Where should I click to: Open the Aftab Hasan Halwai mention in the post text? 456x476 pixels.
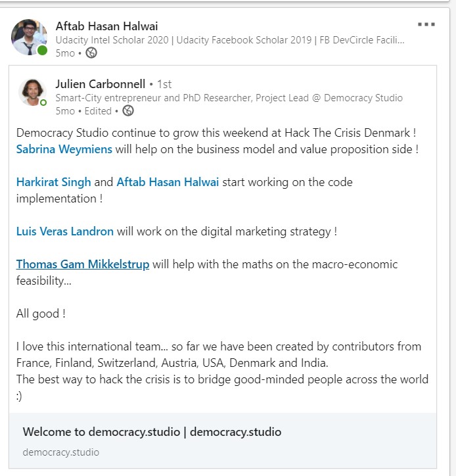point(168,182)
